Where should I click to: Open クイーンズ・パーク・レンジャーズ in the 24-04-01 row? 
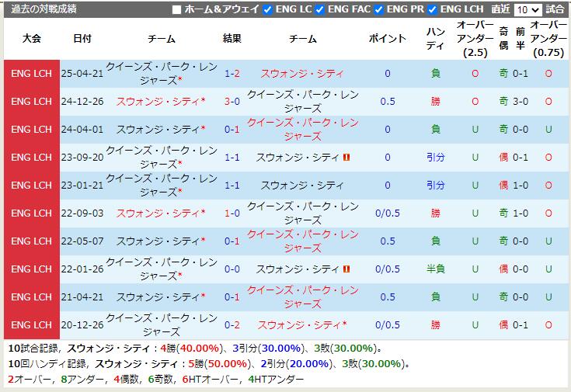coord(302,129)
